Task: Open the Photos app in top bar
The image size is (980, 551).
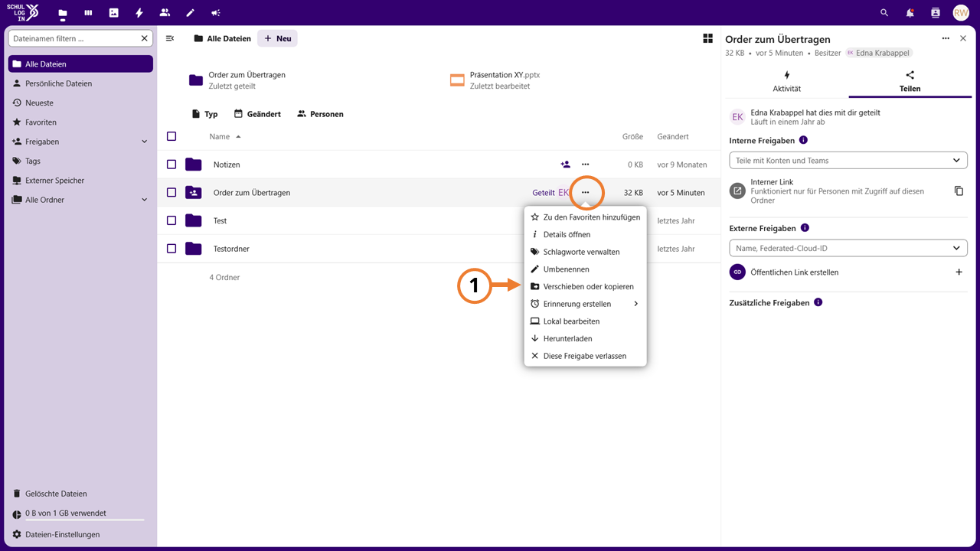Action: (x=113, y=13)
